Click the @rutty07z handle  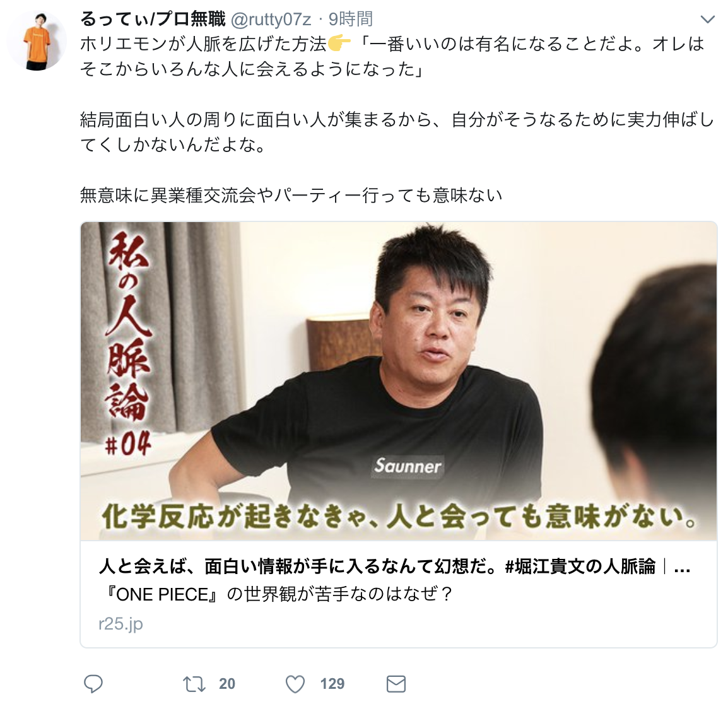(x=271, y=20)
